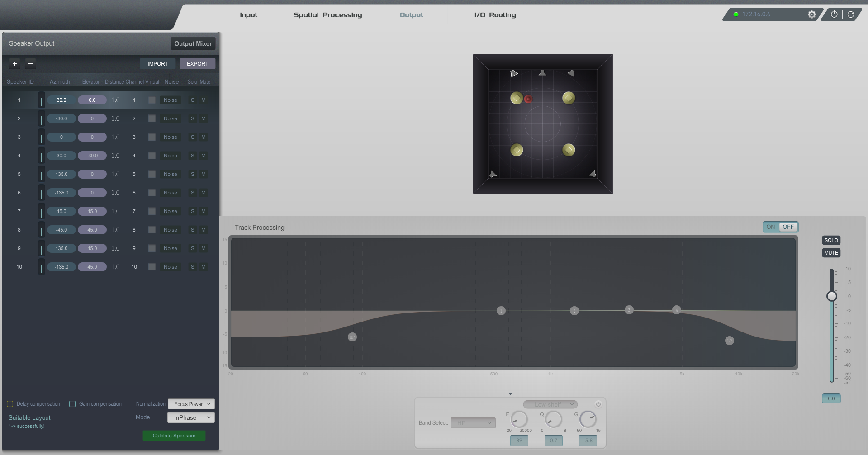Select the bottom-left corner speaker in room view
The height and width of the screenshot is (455, 868).
[x=493, y=174]
